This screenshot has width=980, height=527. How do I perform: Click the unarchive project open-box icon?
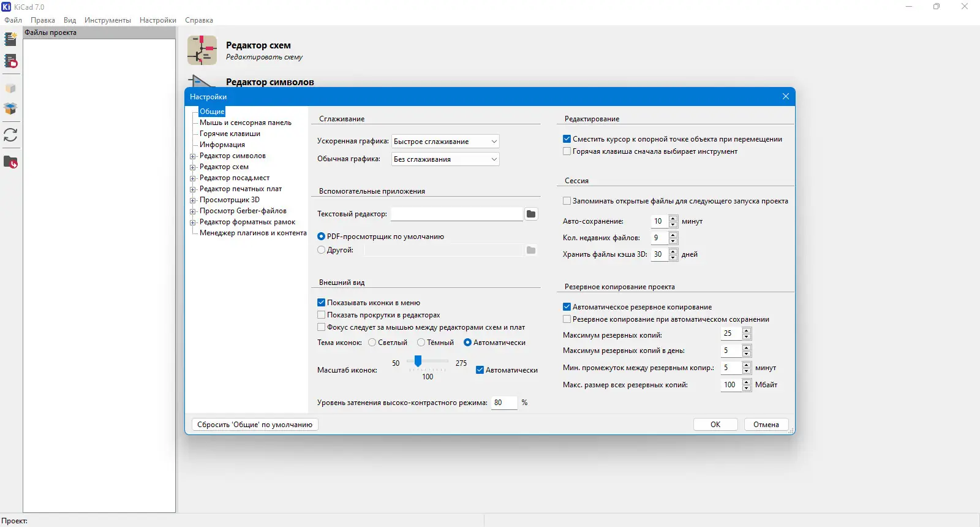(x=10, y=108)
